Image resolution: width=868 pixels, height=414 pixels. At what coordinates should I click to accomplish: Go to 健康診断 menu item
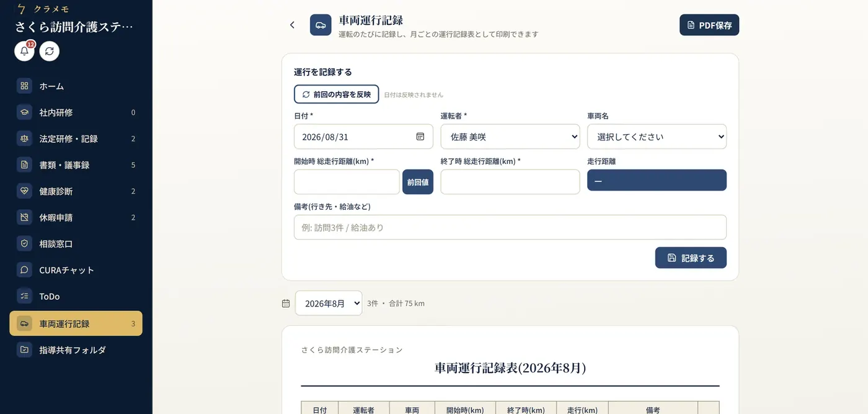[76, 191]
